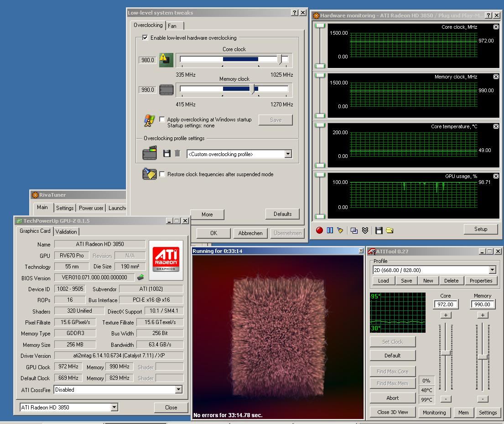Select the Overclocking tab

[148, 25]
